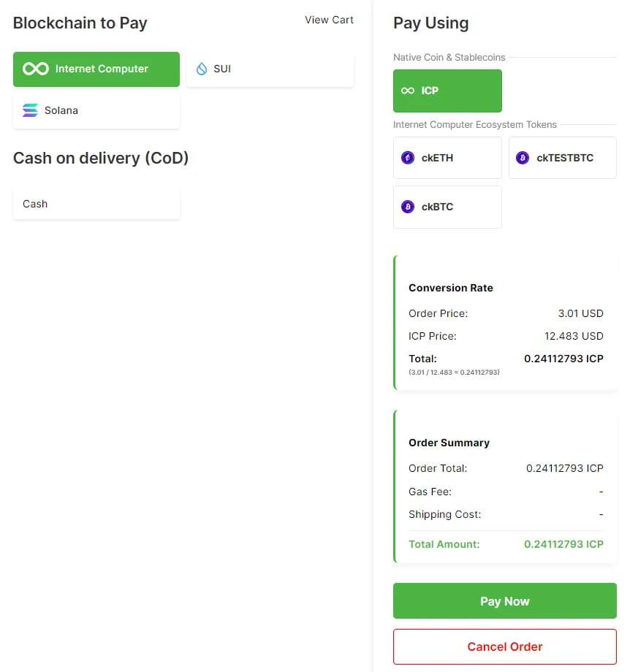The image size is (630, 672).
Task: Click the ICP infinity token icon
Action: (408, 91)
